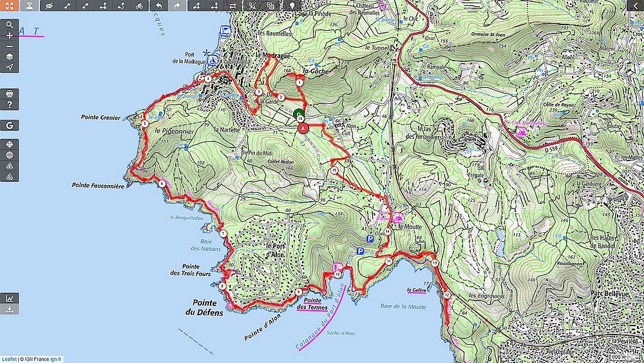Select waypoint 10 on the route

pos(337,274)
